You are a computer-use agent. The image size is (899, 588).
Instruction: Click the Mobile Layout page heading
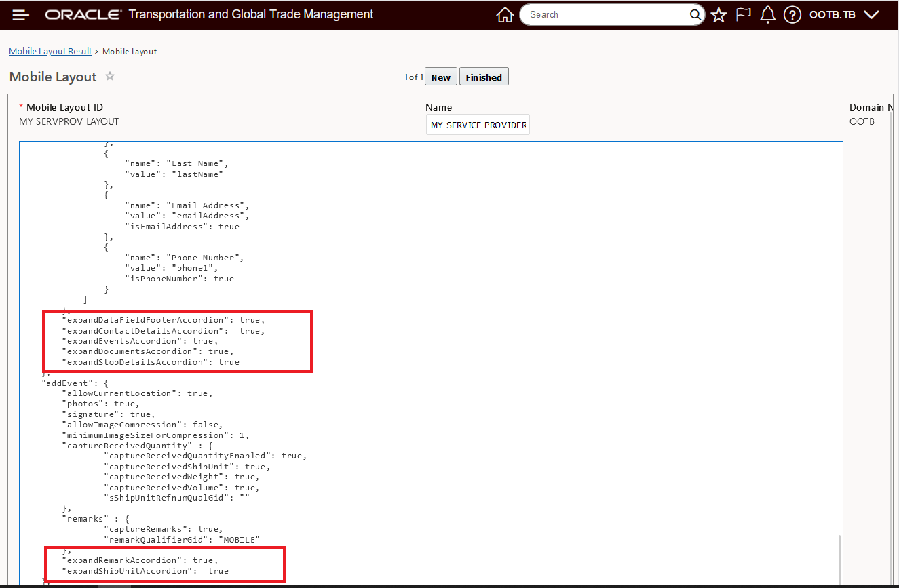pyautogui.click(x=53, y=77)
